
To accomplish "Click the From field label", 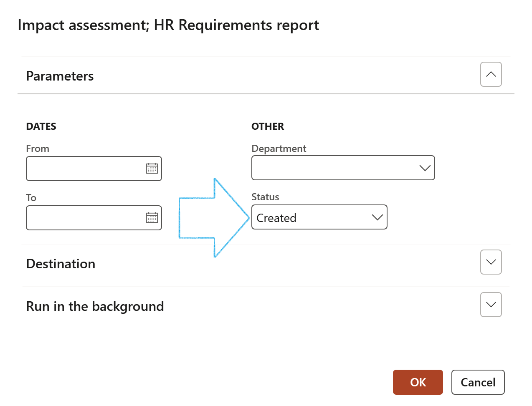I will (x=38, y=149).
